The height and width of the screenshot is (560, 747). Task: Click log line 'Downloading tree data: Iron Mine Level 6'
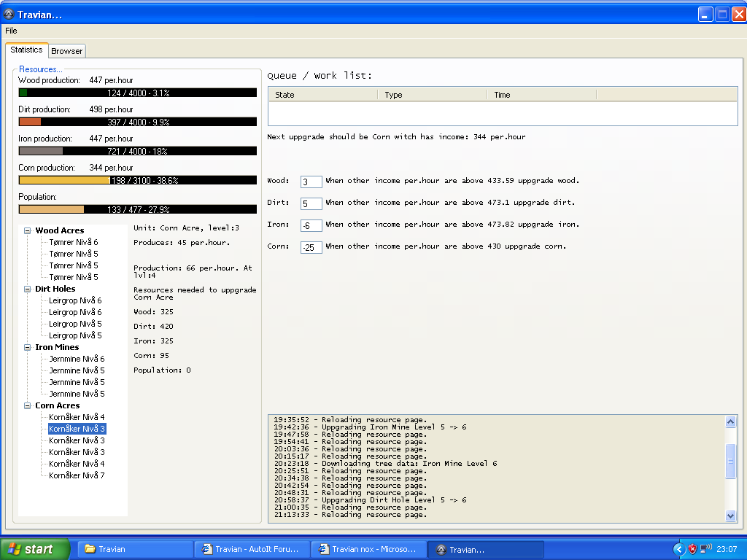pyautogui.click(x=385, y=464)
